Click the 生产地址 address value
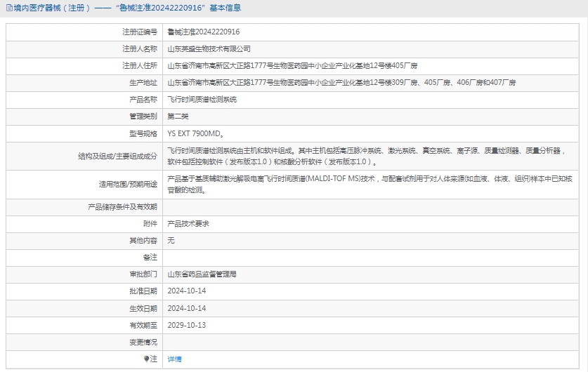Screen dimensions: 588x372 tap(341, 83)
